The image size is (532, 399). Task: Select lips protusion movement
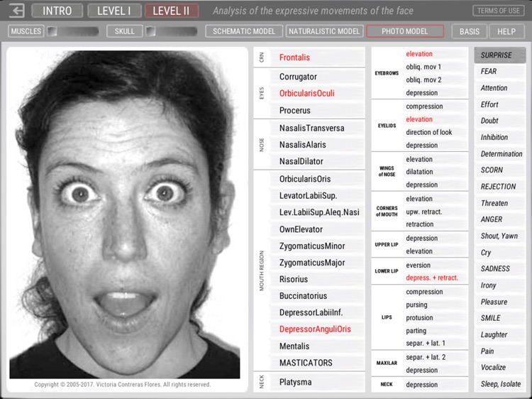436,317
